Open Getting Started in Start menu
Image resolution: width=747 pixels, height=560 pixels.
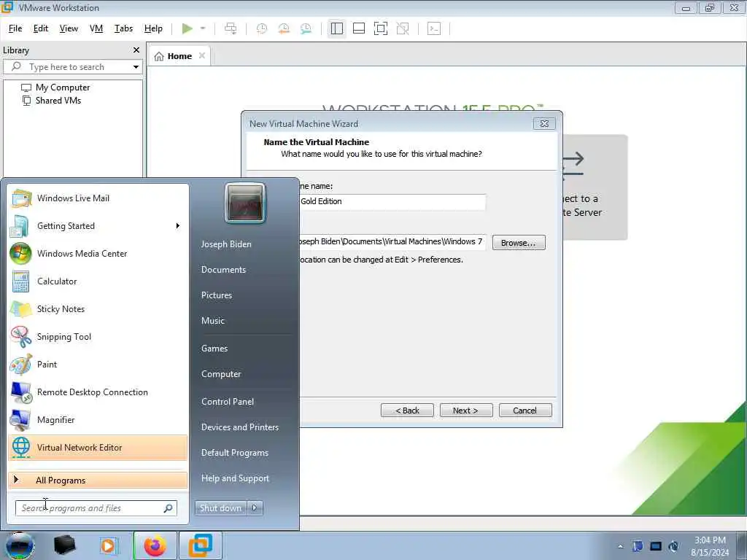(98, 226)
